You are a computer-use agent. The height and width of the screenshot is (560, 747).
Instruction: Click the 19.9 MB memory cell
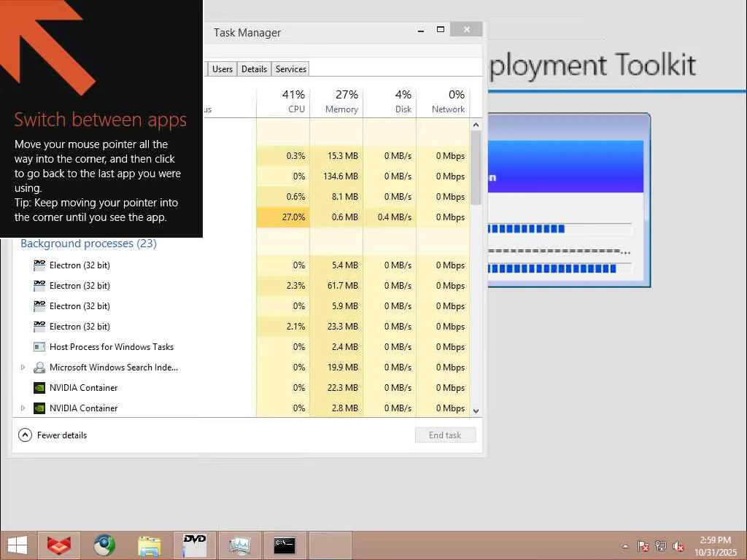pos(336,367)
